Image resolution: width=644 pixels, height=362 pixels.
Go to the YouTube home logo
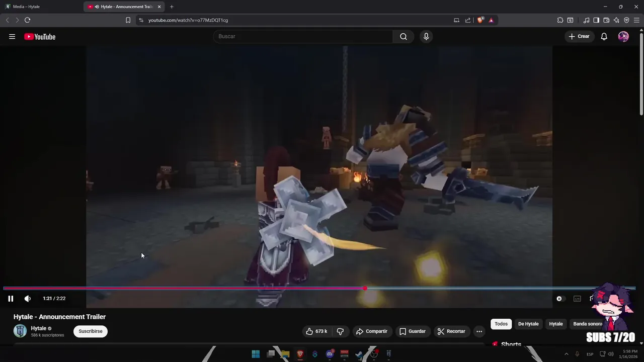[x=40, y=37]
